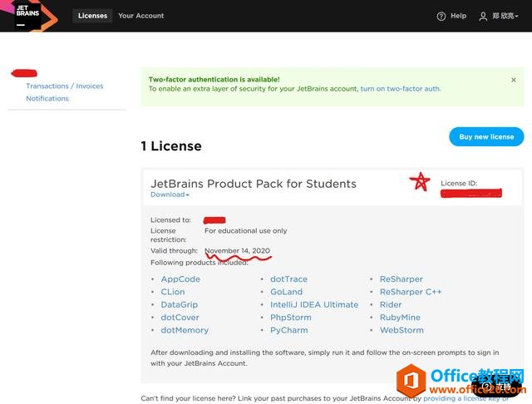Click the Help question mark icon
This screenshot has height=404, width=532.
441,16
